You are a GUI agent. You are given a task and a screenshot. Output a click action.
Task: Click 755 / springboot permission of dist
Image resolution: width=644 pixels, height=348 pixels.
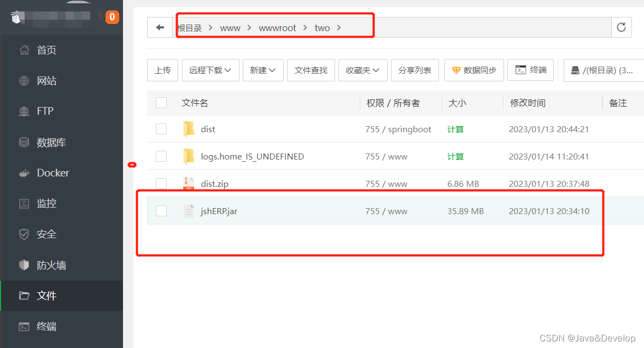point(398,129)
